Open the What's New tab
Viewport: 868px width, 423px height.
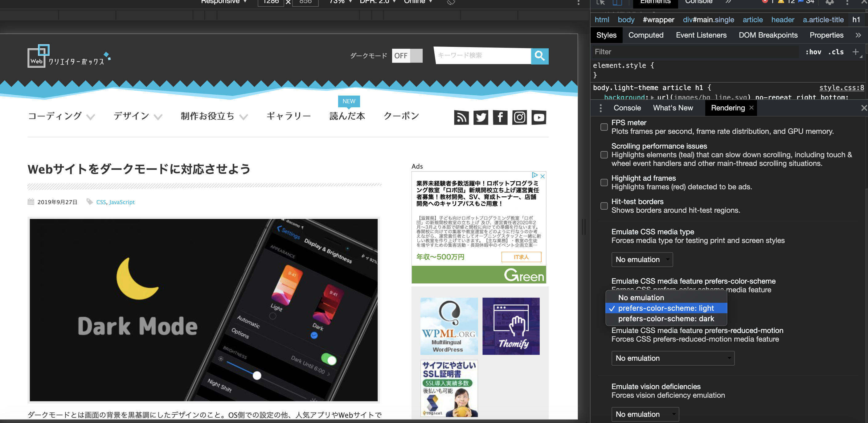pyautogui.click(x=673, y=108)
